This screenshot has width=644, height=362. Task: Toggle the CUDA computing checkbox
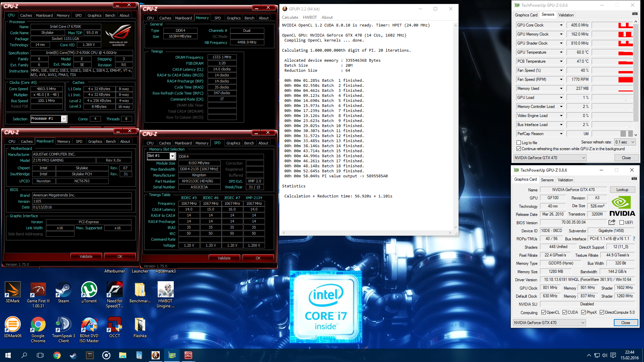565,312
